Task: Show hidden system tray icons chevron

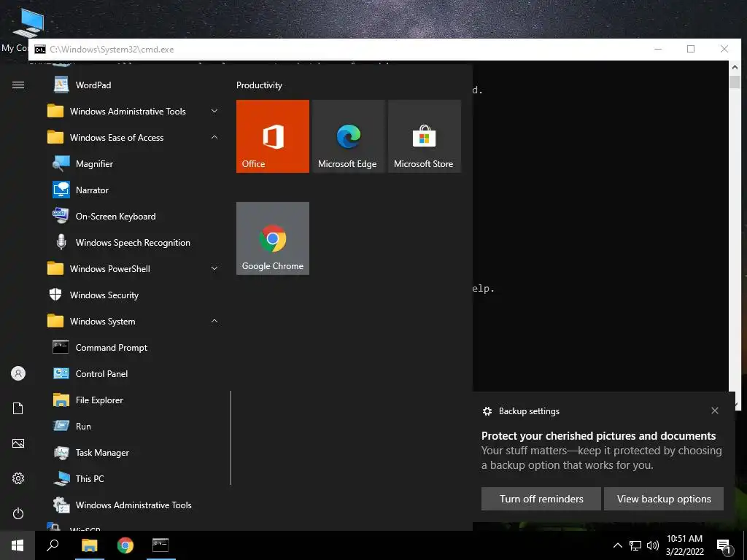Action: (x=617, y=545)
